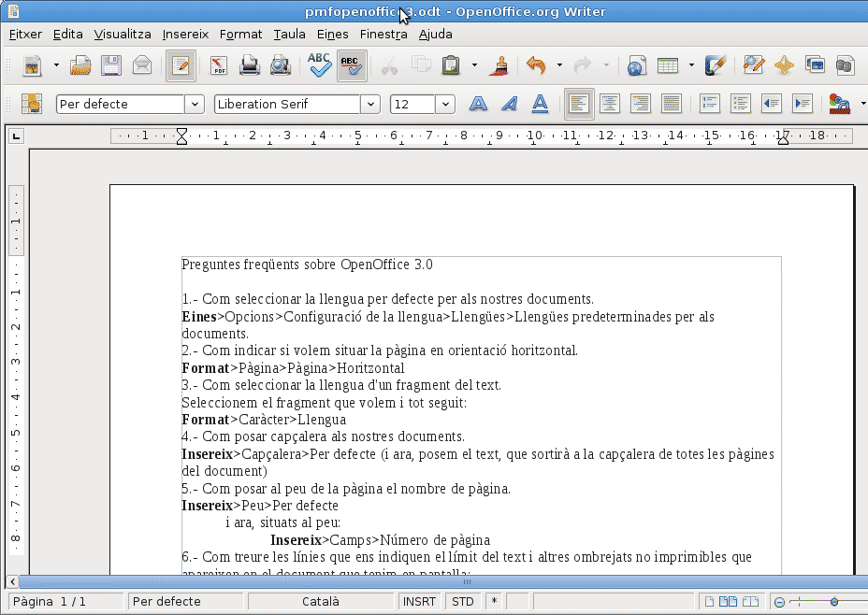The image size is (868, 615).
Task: Run the ABC spelling and grammar check
Action: point(319,65)
